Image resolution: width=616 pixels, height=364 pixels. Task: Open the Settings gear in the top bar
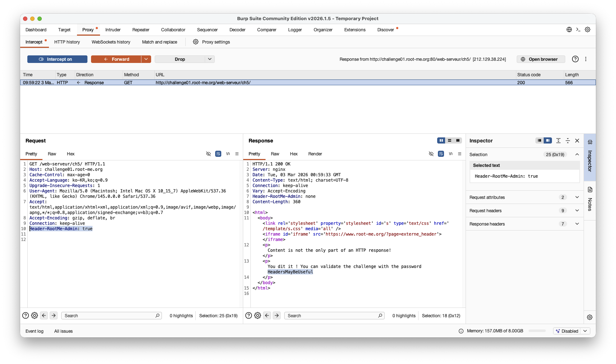[588, 29]
